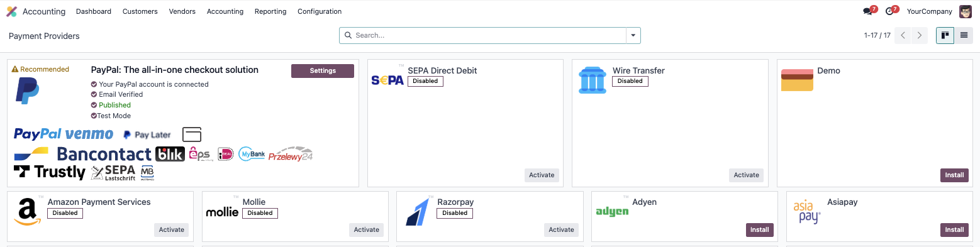Open the Reporting menu

270,11
